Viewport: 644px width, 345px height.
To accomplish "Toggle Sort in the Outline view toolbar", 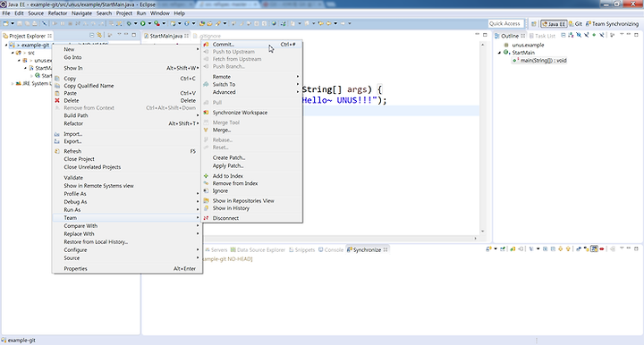I will click(571, 35).
